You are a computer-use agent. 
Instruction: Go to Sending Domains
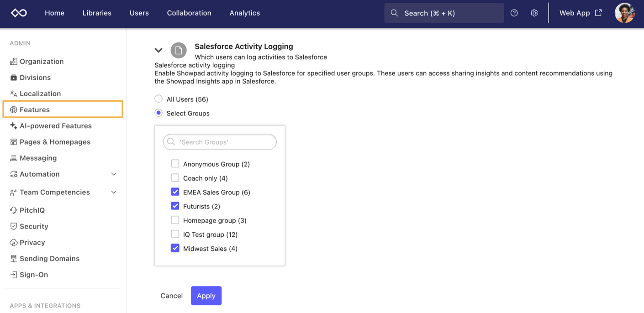click(x=49, y=258)
